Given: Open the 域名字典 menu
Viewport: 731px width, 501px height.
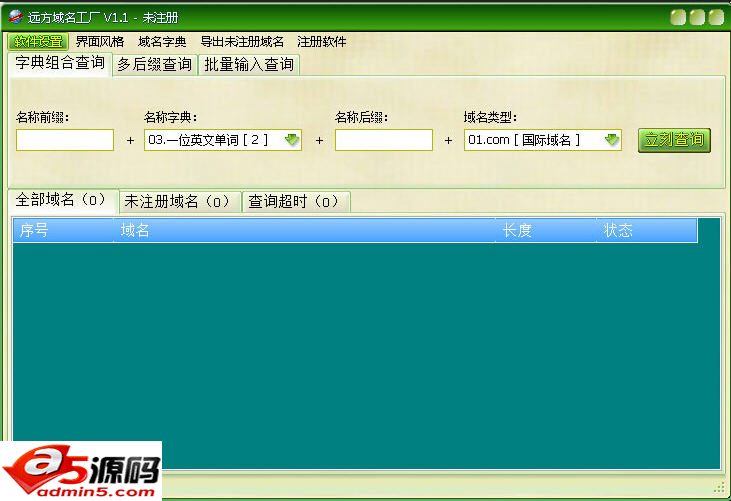Looking at the screenshot, I should (x=162, y=41).
